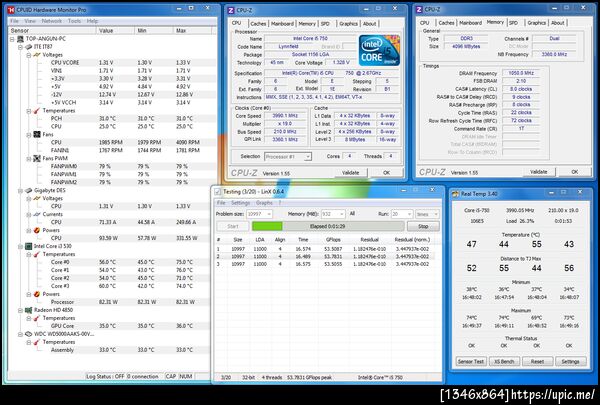Screen dimensions: 600x405
Task: Click the Intel Core i5 logo in CPU-Z
Action: coord(379,50)
